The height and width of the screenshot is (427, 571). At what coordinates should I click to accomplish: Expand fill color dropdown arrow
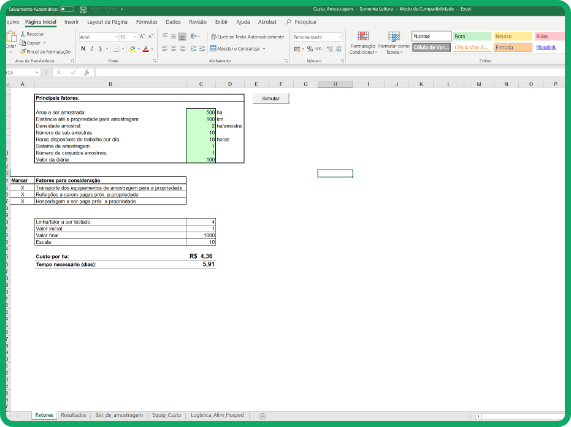pos(139,49)
